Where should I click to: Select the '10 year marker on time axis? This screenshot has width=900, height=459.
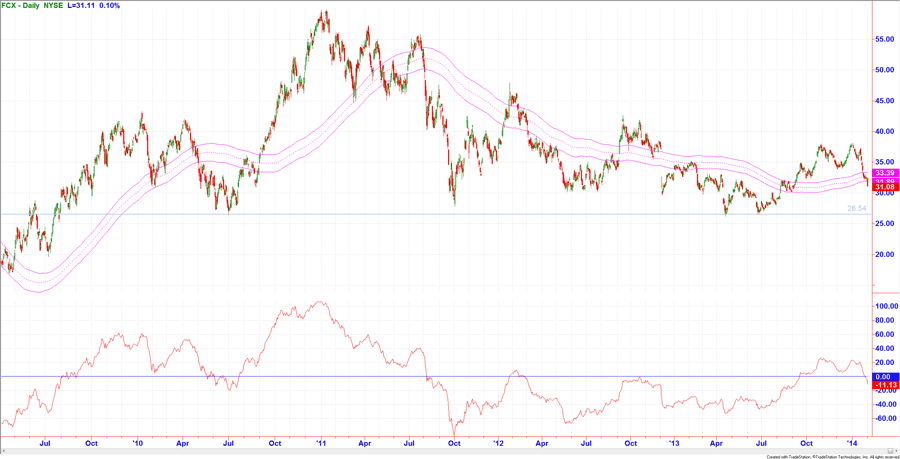click(x=137, y=441)
